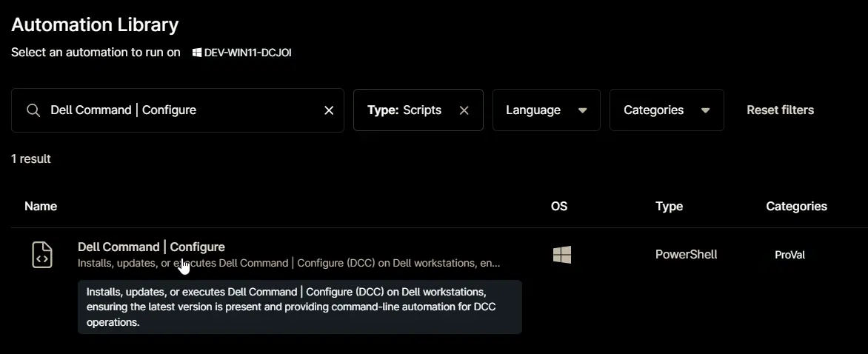The image size is (868, 354).
Task: Click Reset filters
Action: click(x=780, y=110)
